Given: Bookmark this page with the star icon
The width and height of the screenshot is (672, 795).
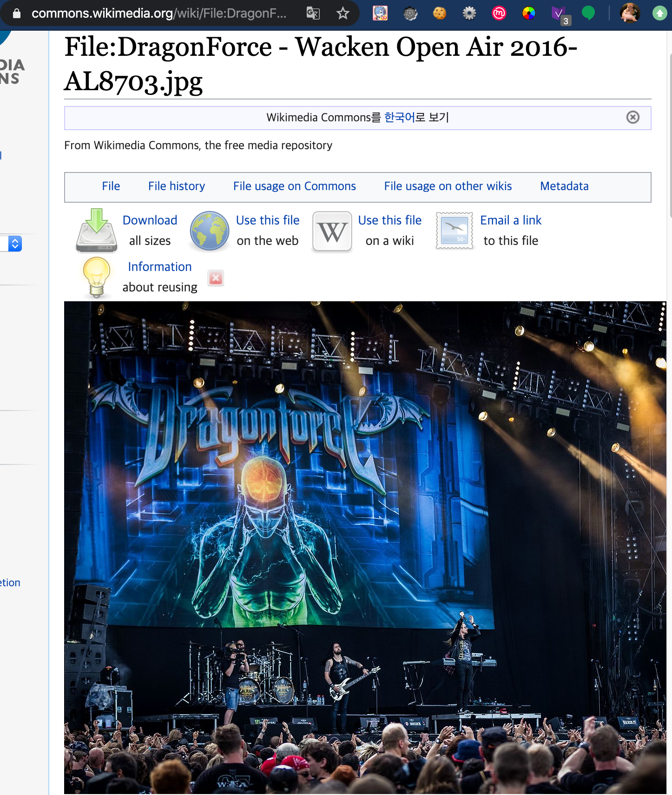Looking at the screenshot, I should [x=343, y=13].
